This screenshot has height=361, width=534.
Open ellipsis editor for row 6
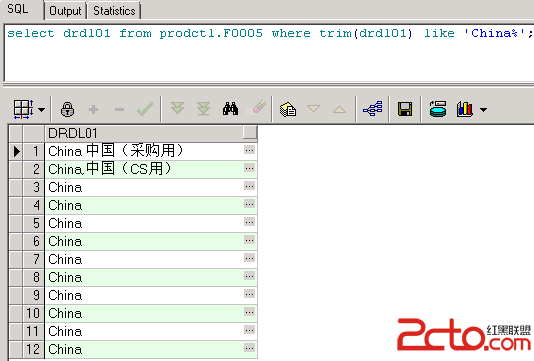tap(249, 240)
